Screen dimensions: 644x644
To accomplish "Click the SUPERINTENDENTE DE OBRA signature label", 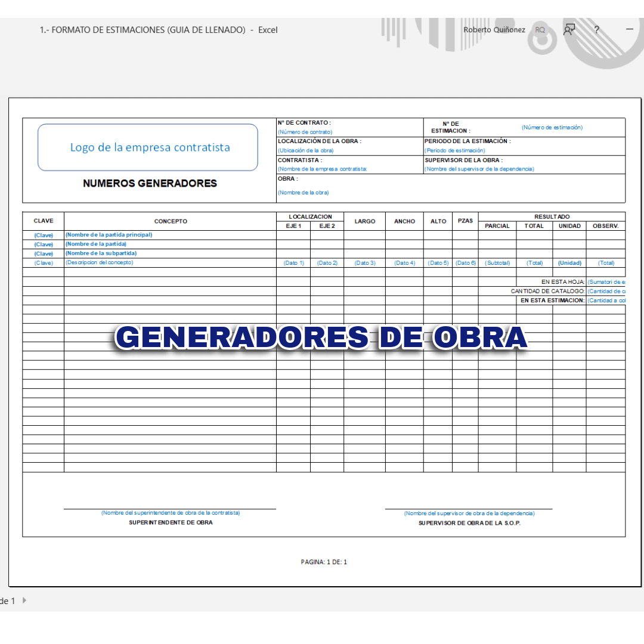I will 171,522.
